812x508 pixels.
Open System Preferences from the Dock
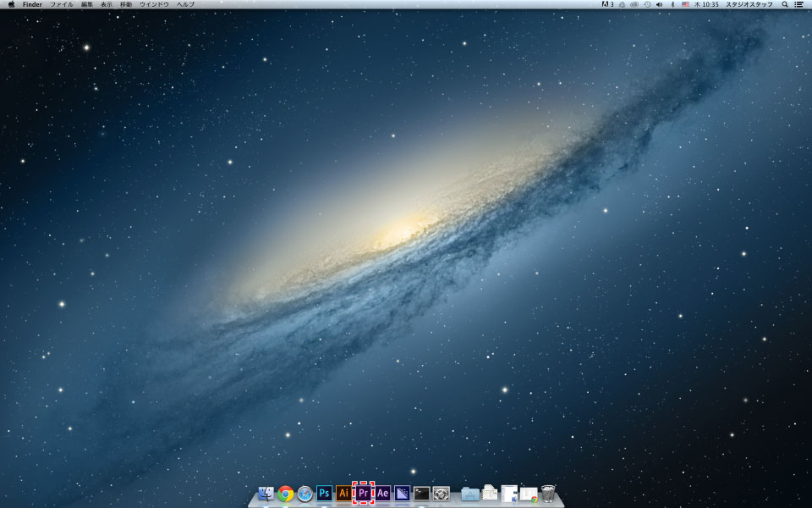(x=442, y=493)
